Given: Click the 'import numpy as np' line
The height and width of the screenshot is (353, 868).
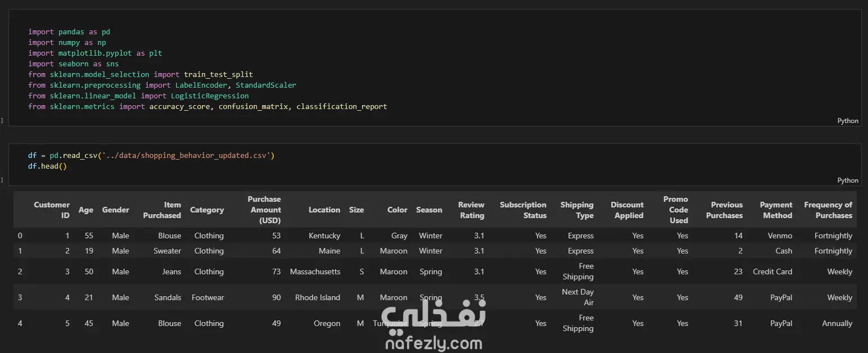Looking at the screenshot, I should point(67,43).
